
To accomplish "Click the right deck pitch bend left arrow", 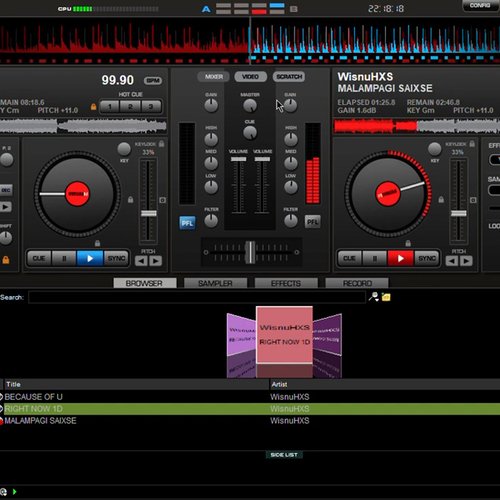I will [x=452, y=261].
